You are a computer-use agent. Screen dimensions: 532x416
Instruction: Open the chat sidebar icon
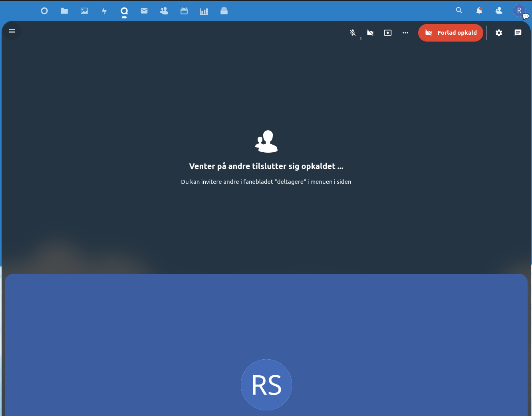point(518,33)
